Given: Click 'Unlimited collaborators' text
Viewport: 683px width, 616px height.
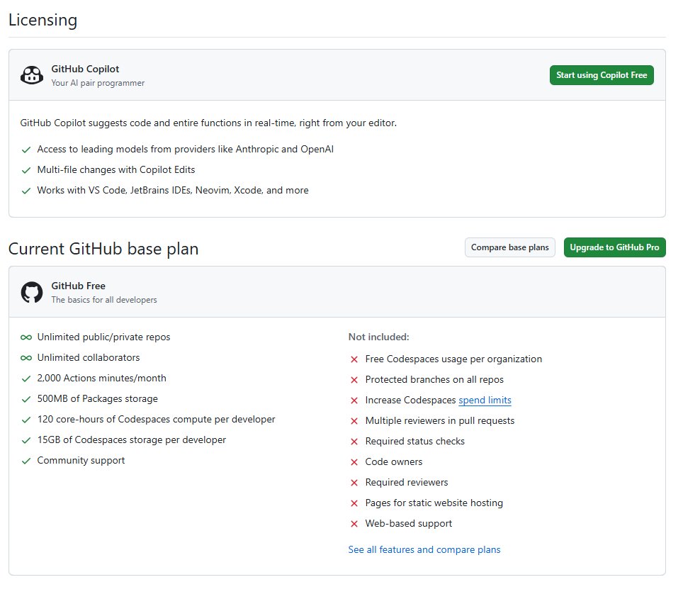Looking at the screenshot, I should pyautogui.click(x=89, y=357).
